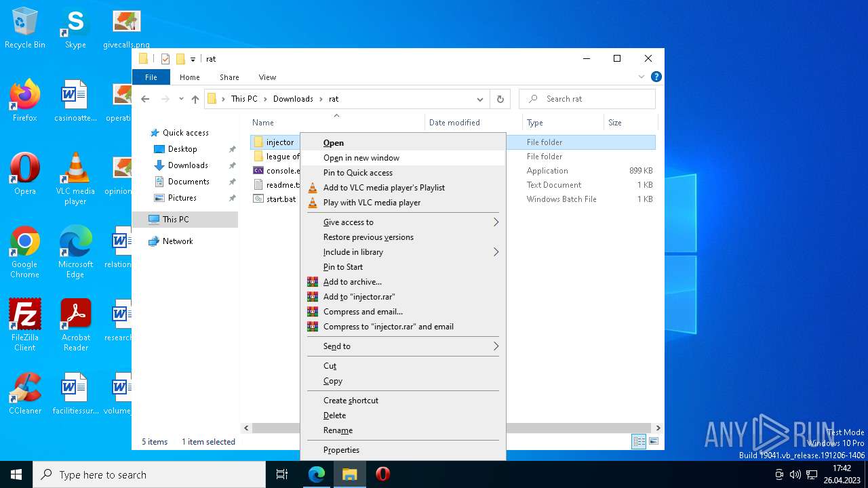This screenshot has width=868, height=488.
Task: Open Acrobat Reader desktop shortcut
Action: (x=75, y=325)
